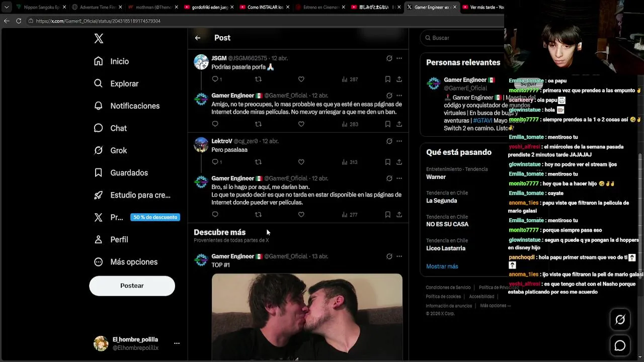
Task: Like LektroV's post
Action: tap(301, 162)
